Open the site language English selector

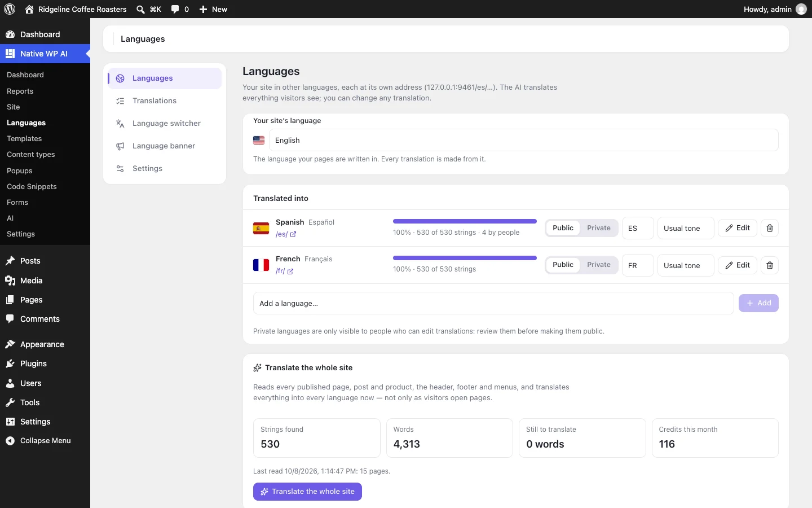[x=523, y=140]
